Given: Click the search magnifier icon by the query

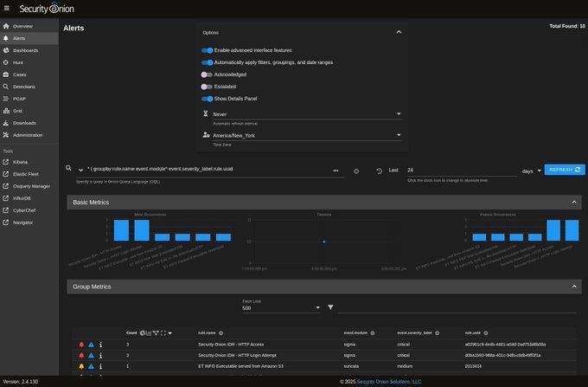Looking at the screenshot, I should click(x=68, y=168).
